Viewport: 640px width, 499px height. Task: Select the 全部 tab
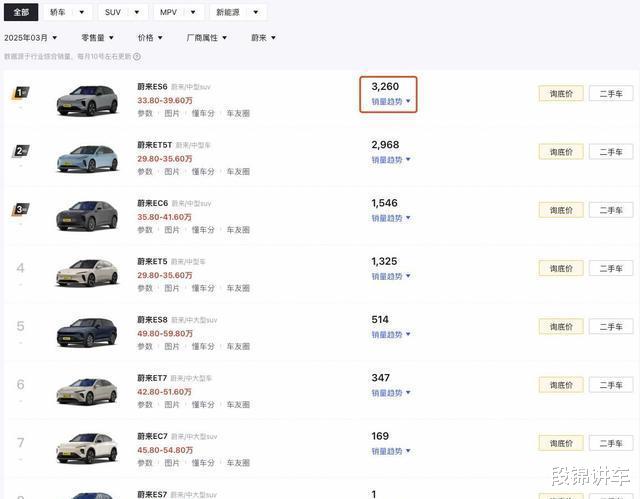point(21,12)
